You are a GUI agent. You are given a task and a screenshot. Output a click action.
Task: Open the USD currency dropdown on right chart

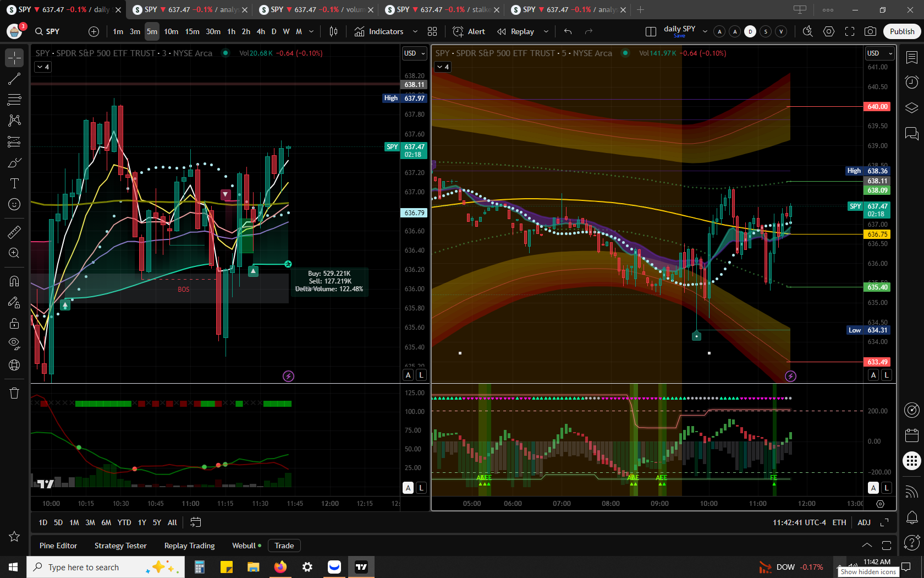(880, 53)
